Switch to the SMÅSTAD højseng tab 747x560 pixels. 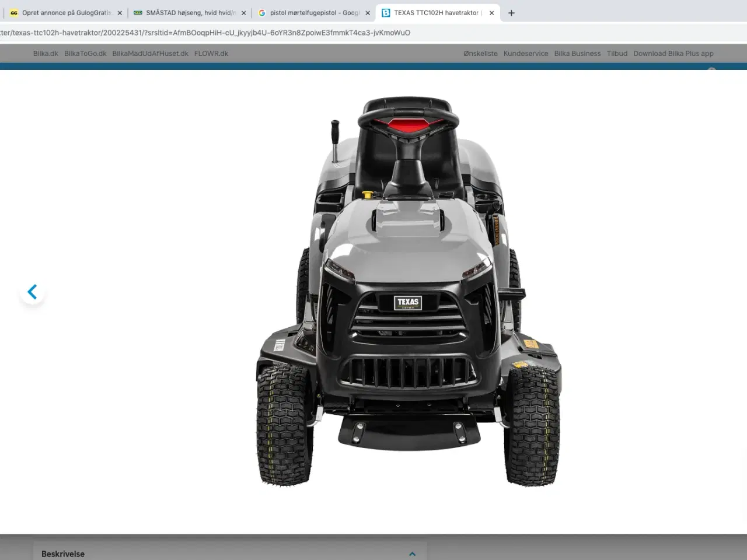click(x=188, y=13)
